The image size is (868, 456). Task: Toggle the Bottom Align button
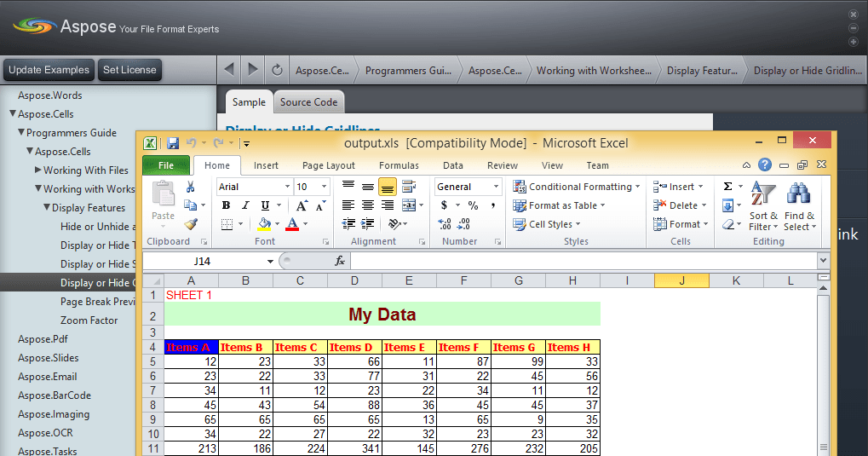tap(388, 187)
